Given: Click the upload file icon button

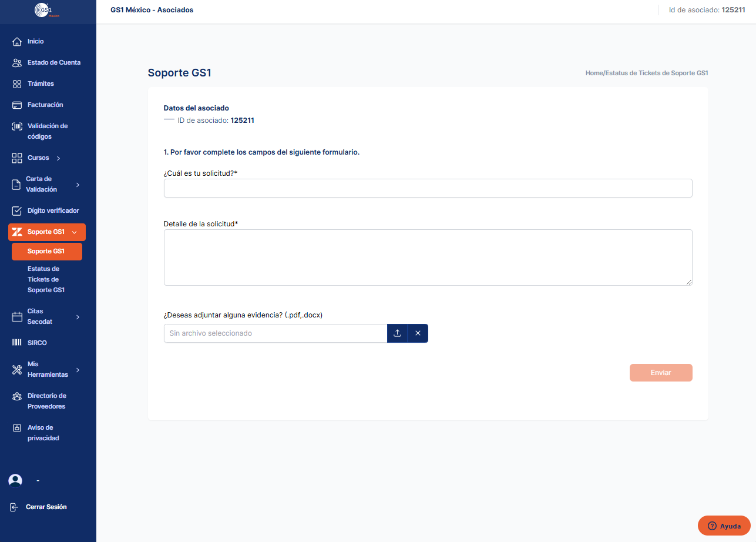Looking at the screenshot, I should pyautogui.click(x=397, y=333).
